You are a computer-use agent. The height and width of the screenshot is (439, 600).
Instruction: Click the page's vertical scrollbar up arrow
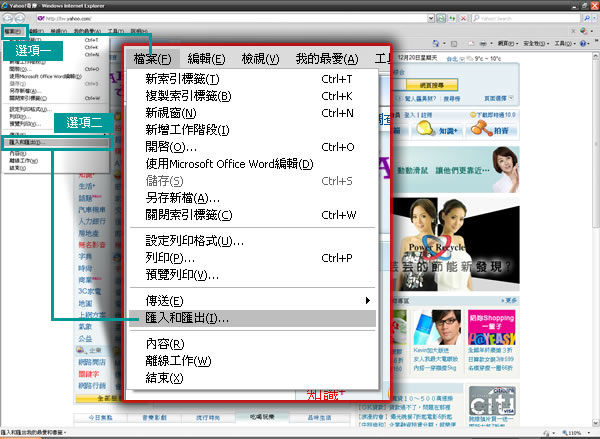tap(596, 56)
